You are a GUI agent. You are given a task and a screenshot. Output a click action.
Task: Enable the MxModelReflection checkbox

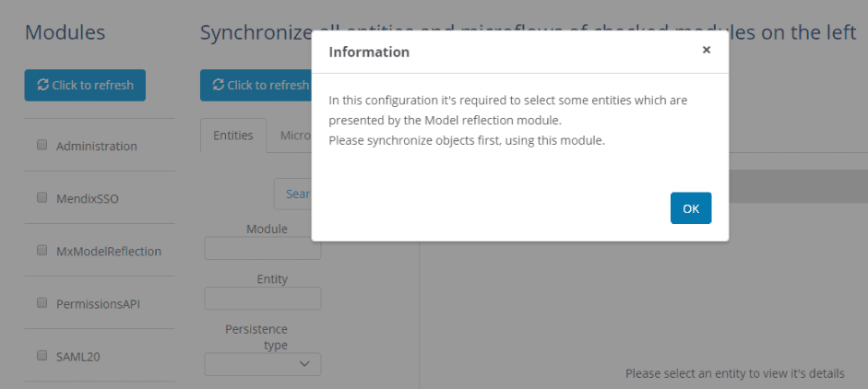pyautogui.click(x=42, y=250)
